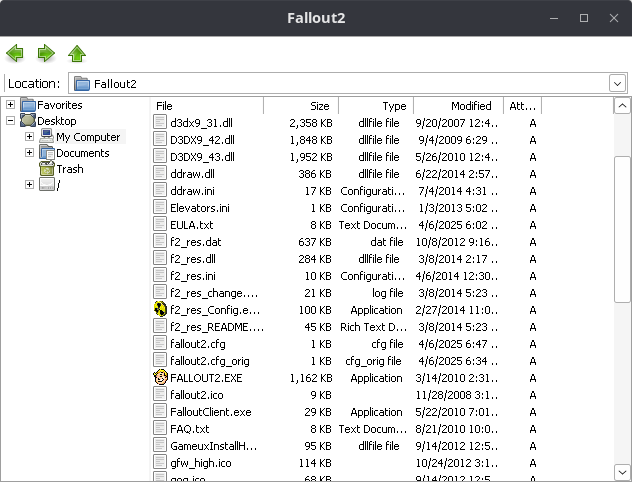This screenshot has height=482, width=632.
Task: Expand the root slash drive node
Action: (30, 185)
